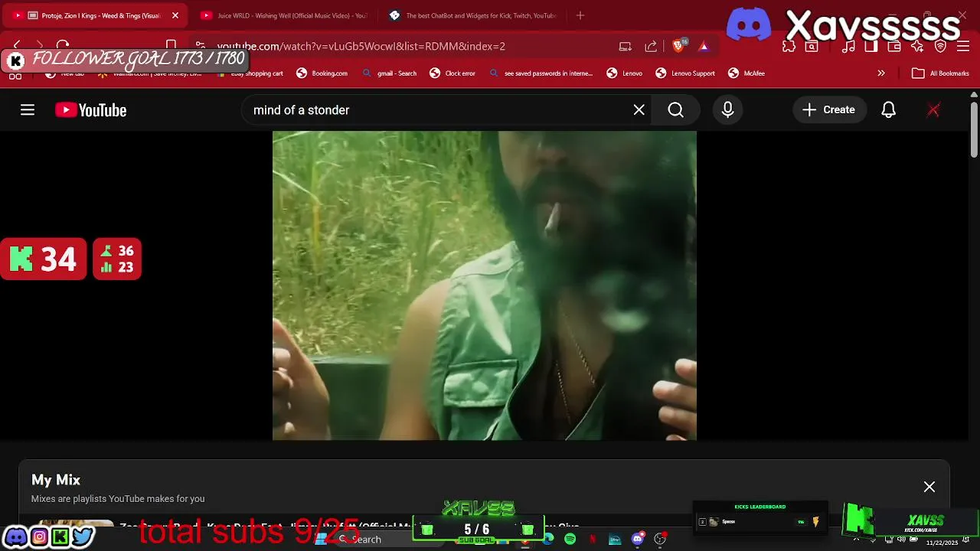980x551 pixels.
Task: Switch to the best ChatBot and Widgets tab
Action: (x=472, y=15)
